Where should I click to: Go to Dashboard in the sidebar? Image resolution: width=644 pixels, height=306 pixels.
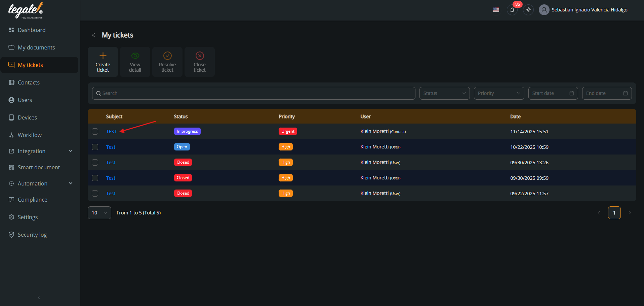point(32,30)
